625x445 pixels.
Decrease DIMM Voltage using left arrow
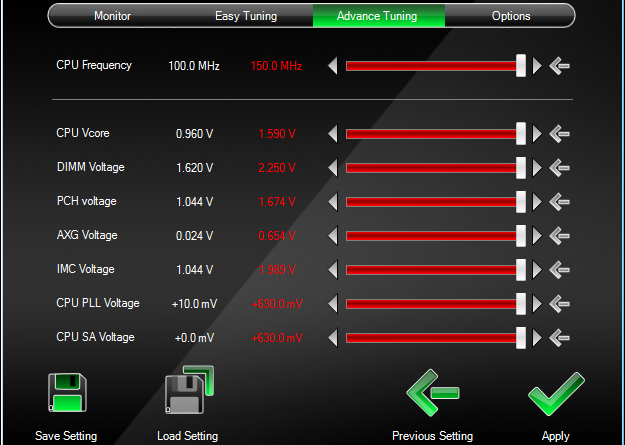[x=333, y=168]
